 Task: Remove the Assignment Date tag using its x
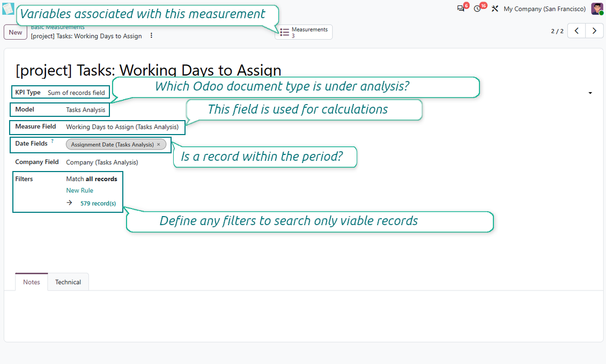158,144
